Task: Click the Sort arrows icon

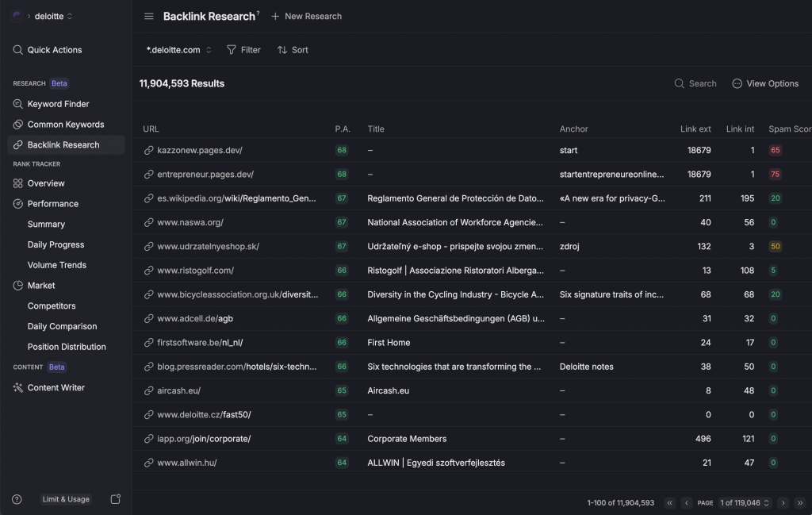Action: [282, 50]
